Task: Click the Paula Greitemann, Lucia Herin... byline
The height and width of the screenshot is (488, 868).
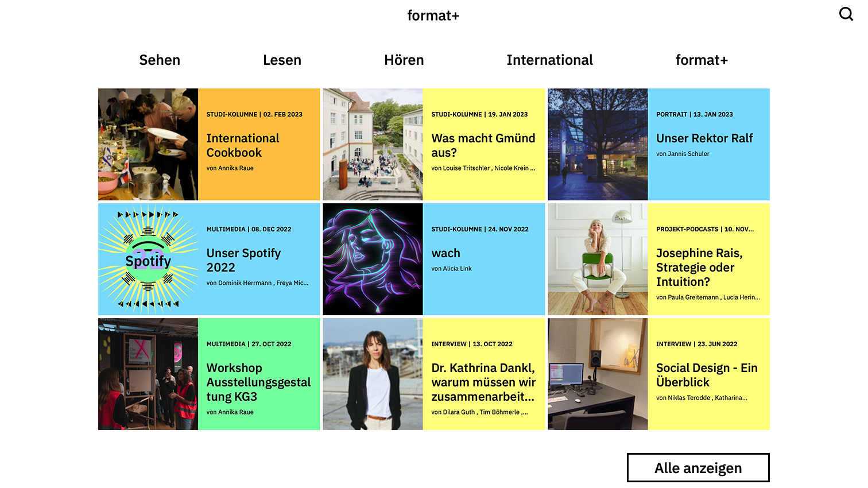Action: [708, 297]
